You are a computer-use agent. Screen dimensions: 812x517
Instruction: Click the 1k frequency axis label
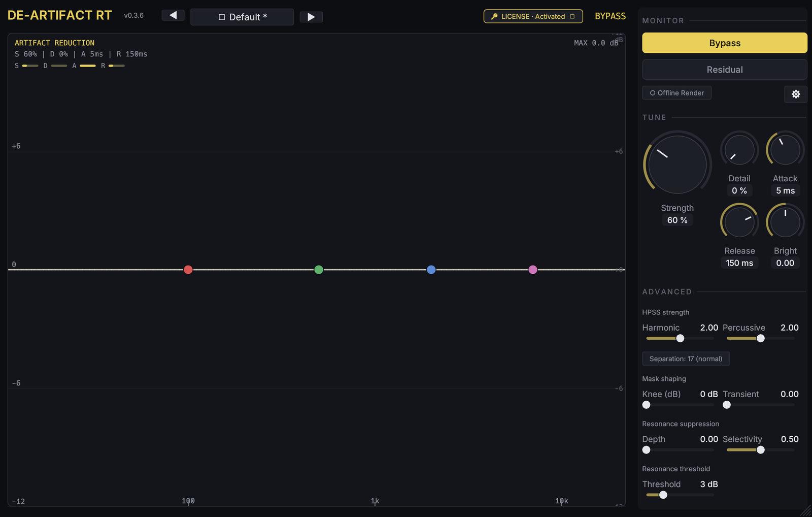tap(375, 501)
